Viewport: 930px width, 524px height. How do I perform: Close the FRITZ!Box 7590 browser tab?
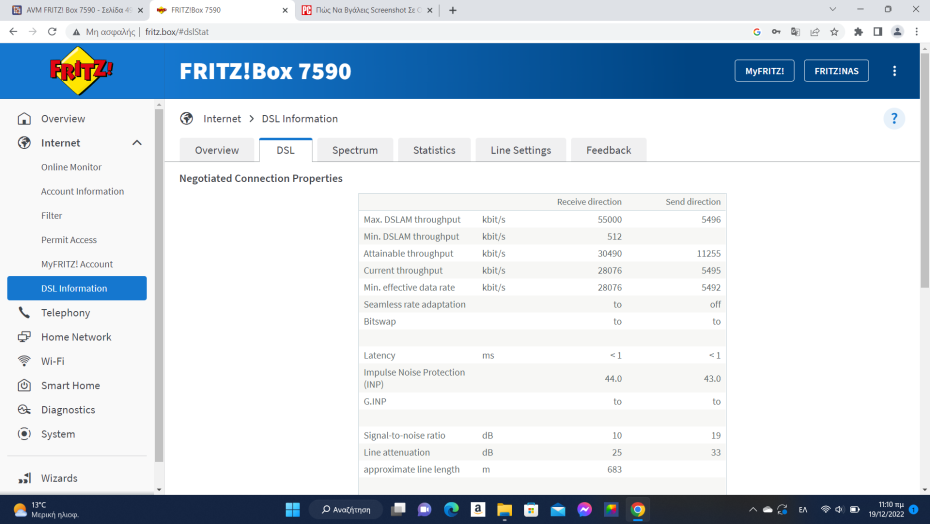(x=285, y=10)
